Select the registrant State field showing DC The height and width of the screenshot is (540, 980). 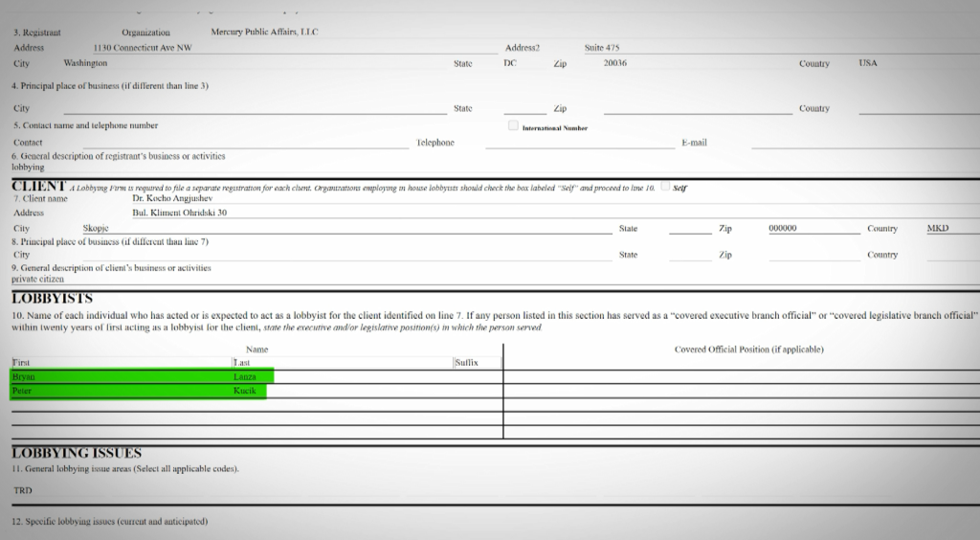[510, 63]
